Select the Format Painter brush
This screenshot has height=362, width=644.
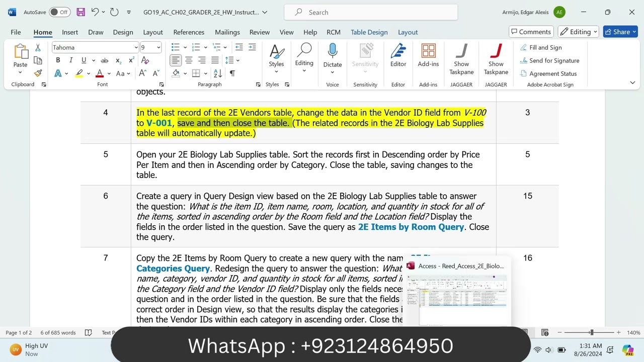38,73
